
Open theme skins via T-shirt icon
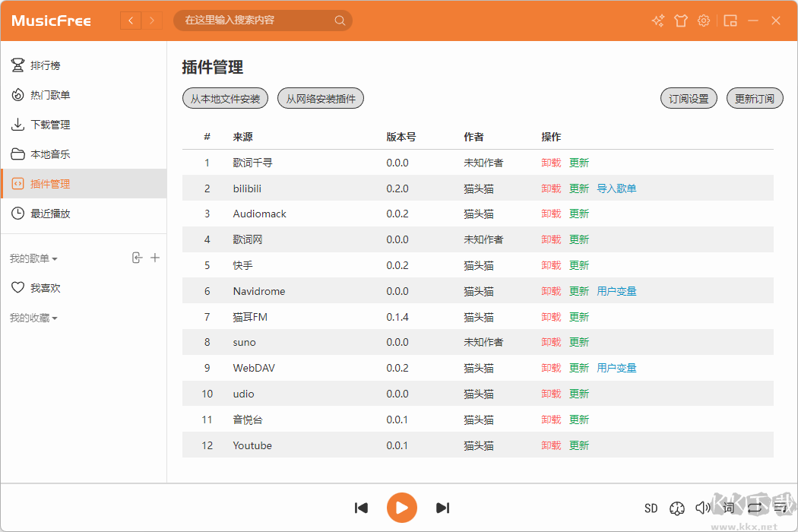click(x=681, y=21)
